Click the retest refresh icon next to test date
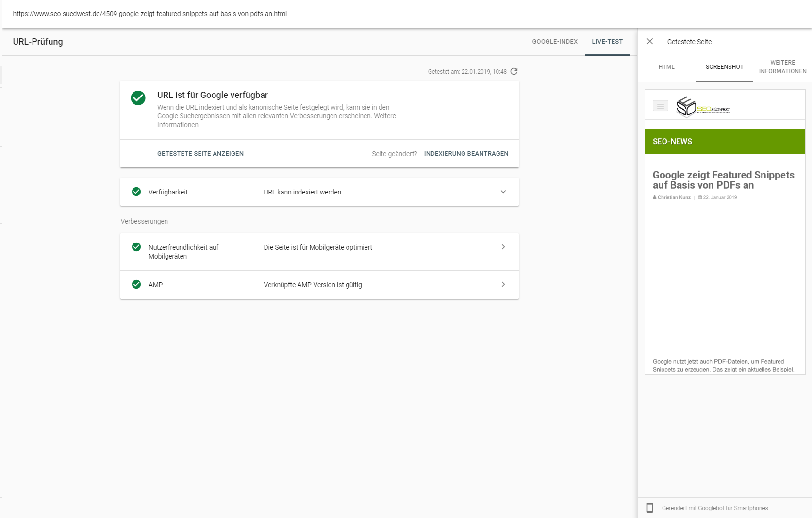The image size is (812, 518). tap(514, 71)
